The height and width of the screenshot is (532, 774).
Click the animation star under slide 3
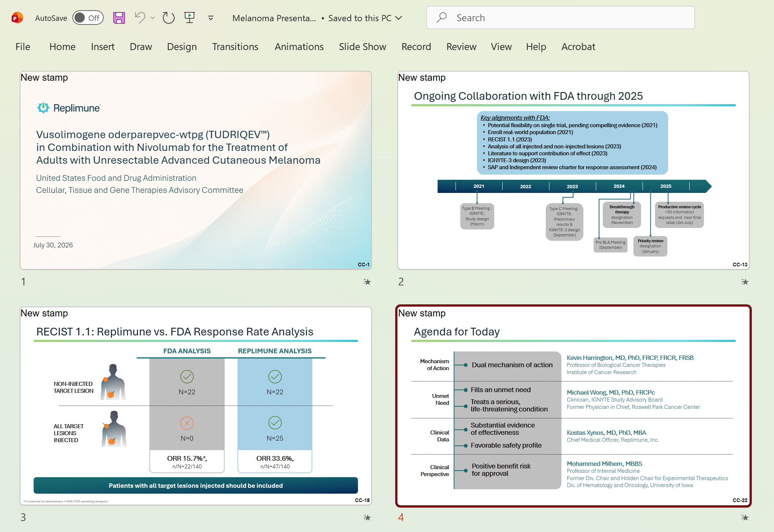(x=367, y=517)
